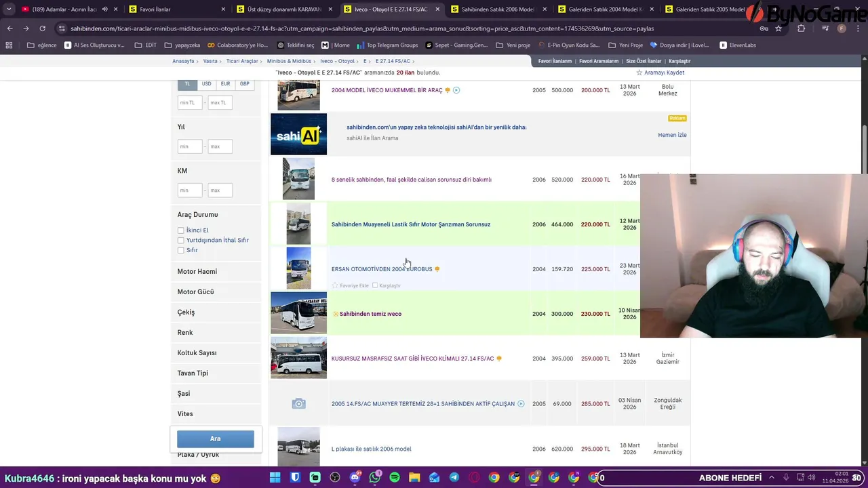The height and width of the screenshot is (488, 868).
Task: Click the min TL price field
Action: click(x=190, y=103)
